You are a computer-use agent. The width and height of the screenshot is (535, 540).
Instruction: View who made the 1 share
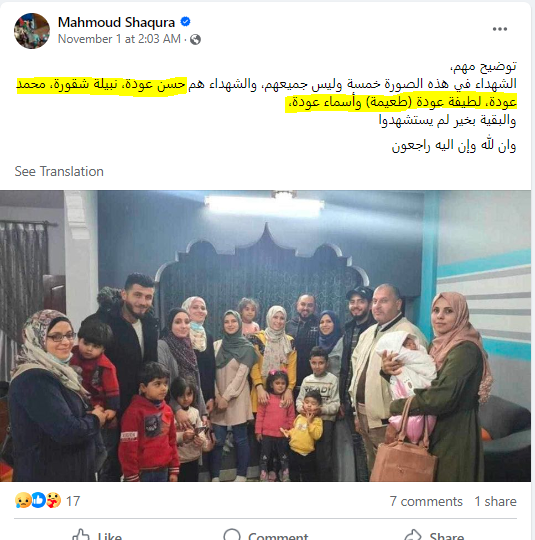tap(495, 501)
